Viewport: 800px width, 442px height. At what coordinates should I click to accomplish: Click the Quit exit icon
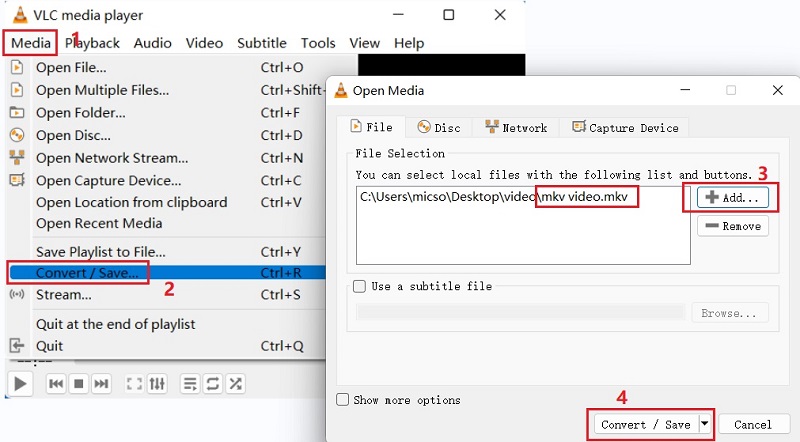[17, 346]
